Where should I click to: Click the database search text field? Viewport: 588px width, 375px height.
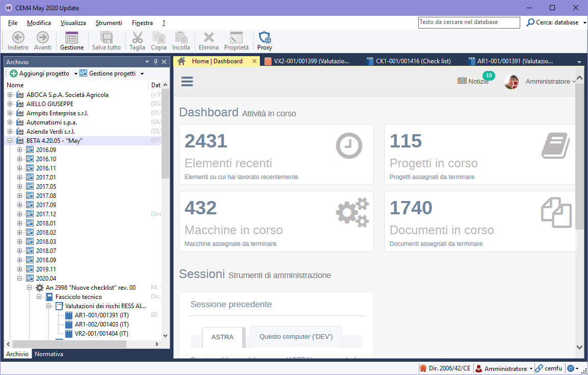tap(469, 22)
